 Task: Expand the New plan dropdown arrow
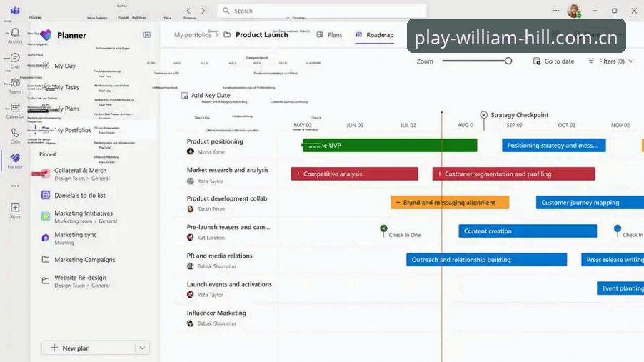[x=141, y=348]
